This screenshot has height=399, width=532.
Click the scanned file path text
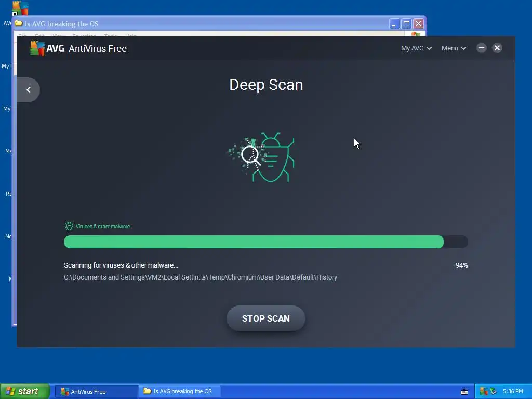pyautogui.click(x=201, y=277)
